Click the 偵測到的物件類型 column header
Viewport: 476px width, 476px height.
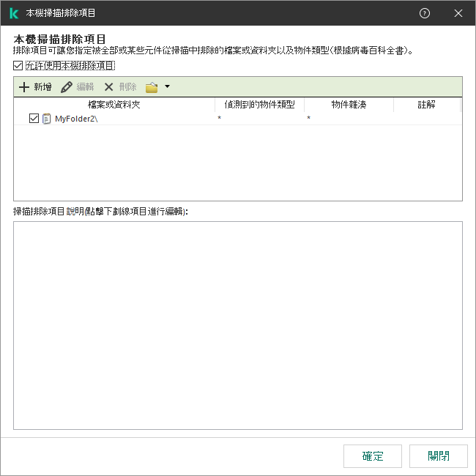pyautogui.click(x=259, y=105)
